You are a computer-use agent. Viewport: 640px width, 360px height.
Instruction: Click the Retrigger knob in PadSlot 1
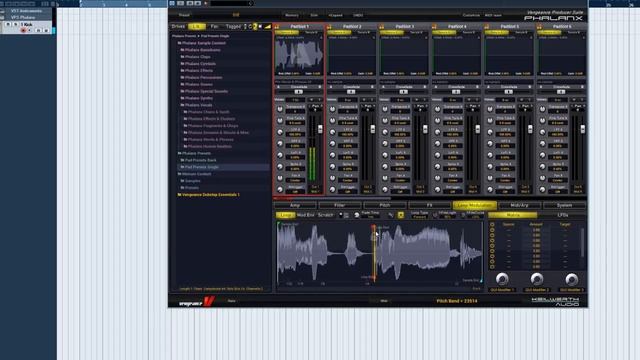tap(280, 189)
